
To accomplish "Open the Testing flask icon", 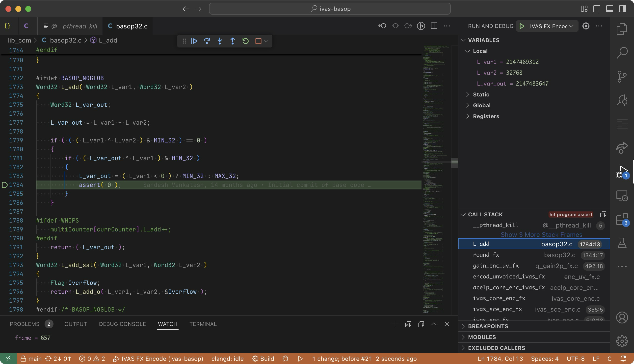I will [622, 243].
